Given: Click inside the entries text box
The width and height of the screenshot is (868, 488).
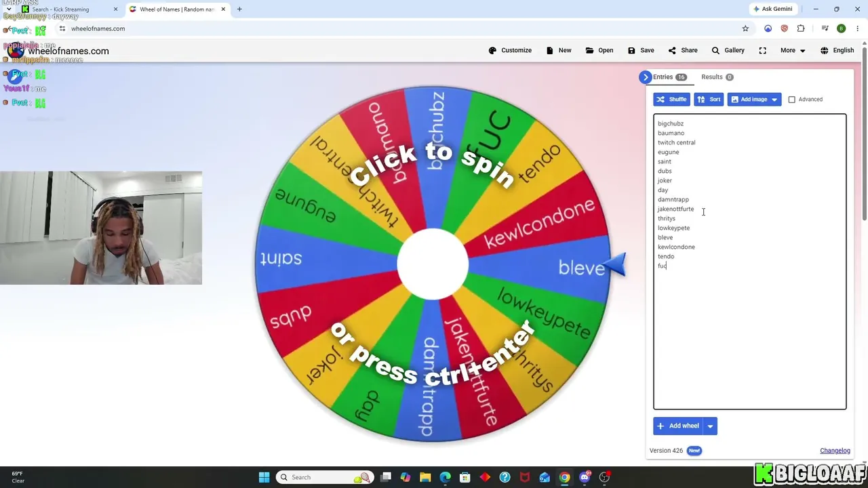Looking at the screenshot, I should coord(749,262).
